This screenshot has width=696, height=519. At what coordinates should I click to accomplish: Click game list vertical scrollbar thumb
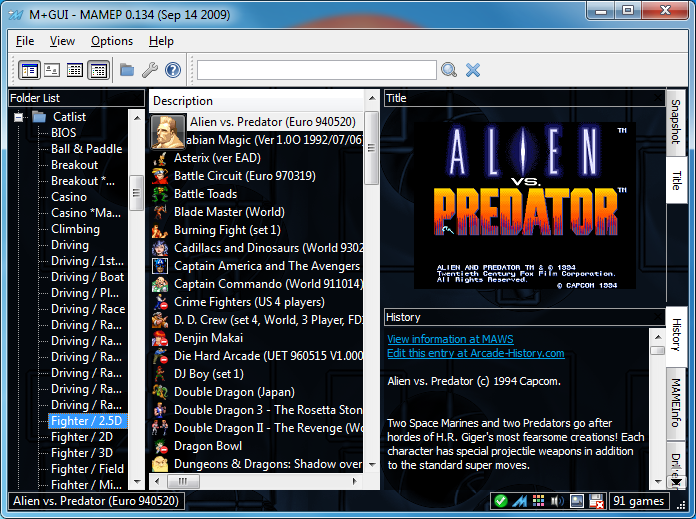coord(372,148)
